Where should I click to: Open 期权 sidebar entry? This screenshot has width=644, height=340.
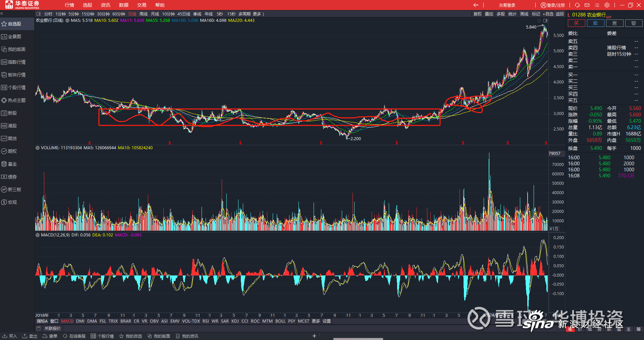click(x=9, y=151)
